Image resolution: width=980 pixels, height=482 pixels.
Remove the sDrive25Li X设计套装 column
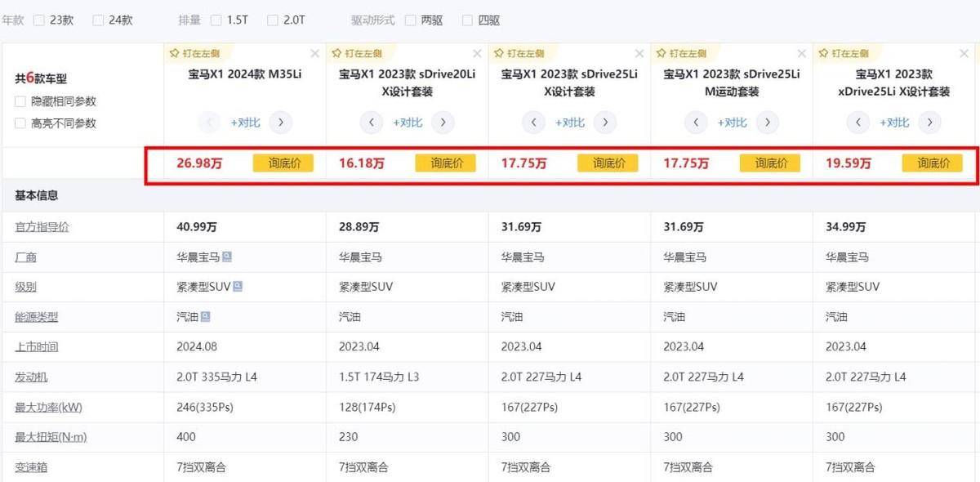pos(639,54)
